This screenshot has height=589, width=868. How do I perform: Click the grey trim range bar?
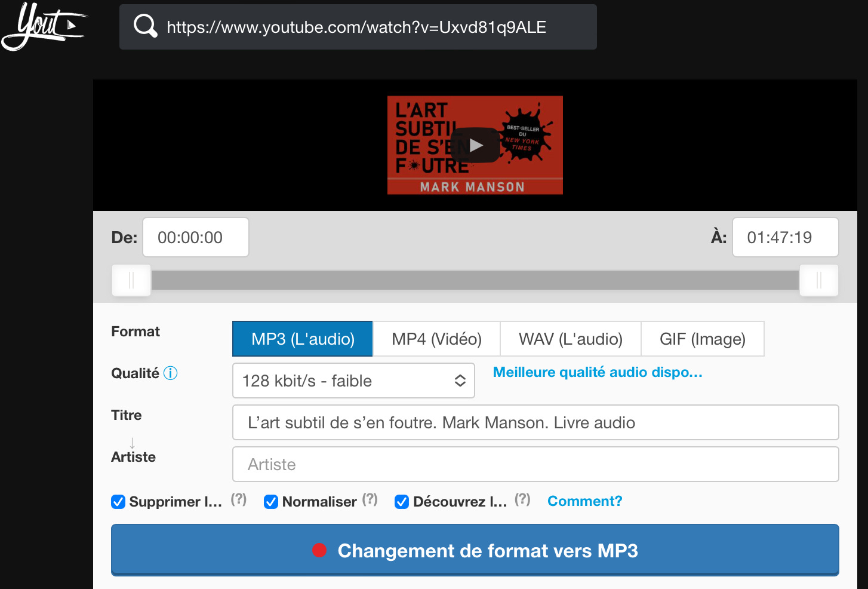pos(475,280)
